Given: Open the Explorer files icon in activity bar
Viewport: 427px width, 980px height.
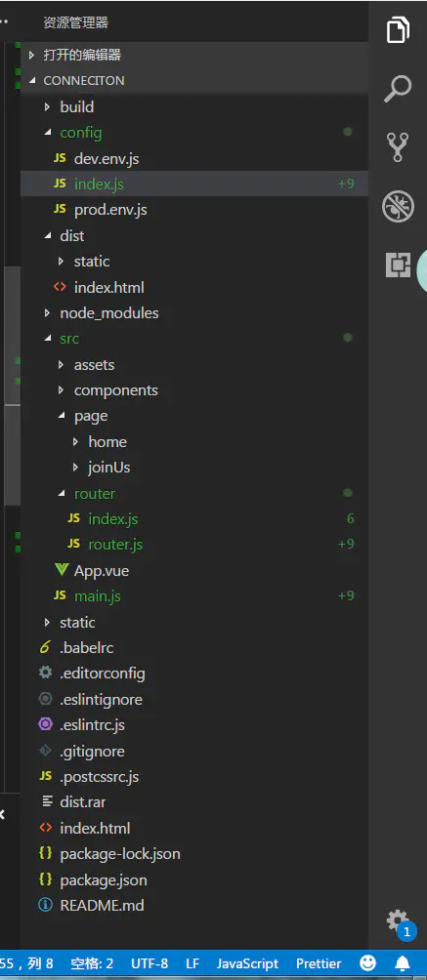Looking at the screenshot, I should click(399, 30).
